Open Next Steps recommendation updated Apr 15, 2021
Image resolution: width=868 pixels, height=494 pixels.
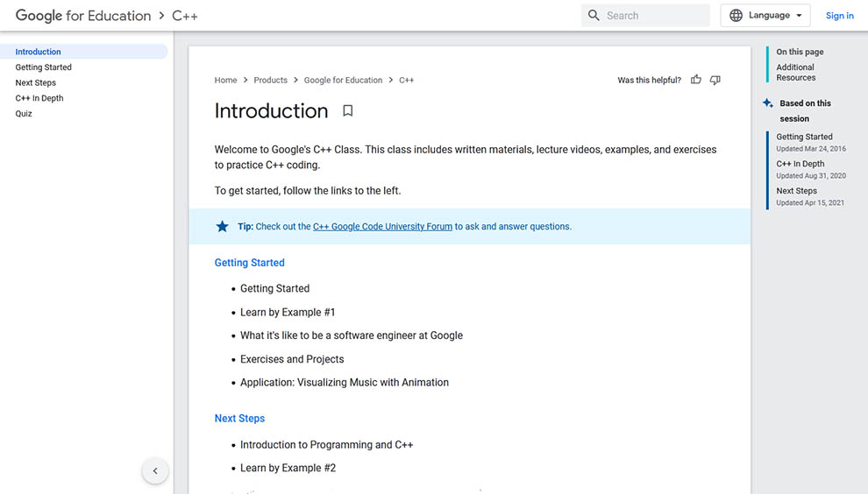(x=810, y=196)
